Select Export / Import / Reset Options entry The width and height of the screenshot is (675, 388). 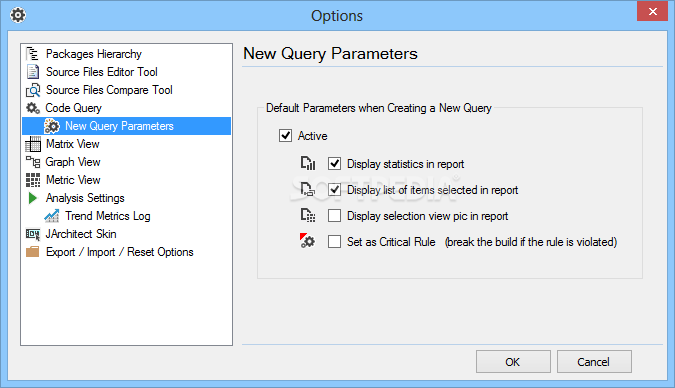[x=110, y=252]
